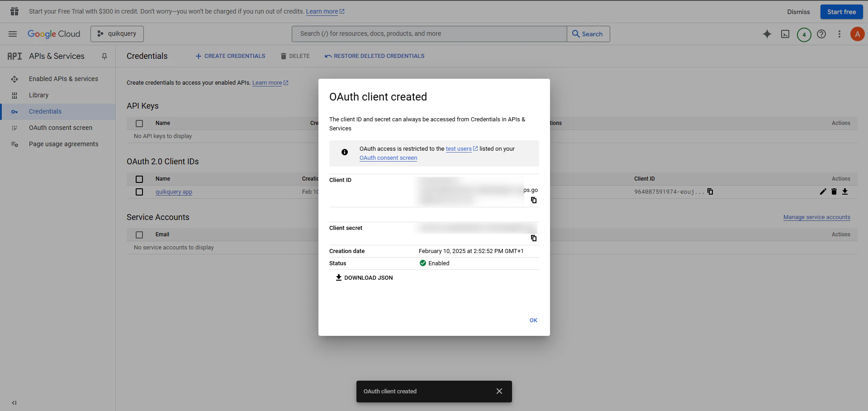The width and height of the screenshot is (868, 411).
Task: Click OK to close the dialog
Action: coord(533,320)
